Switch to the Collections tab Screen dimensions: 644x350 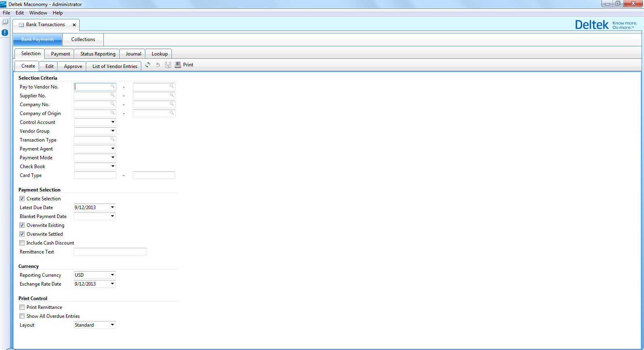point(83,39)
